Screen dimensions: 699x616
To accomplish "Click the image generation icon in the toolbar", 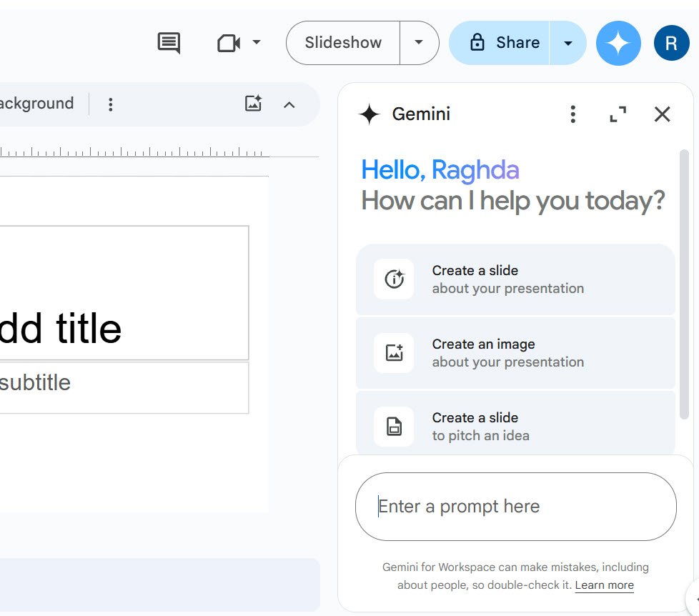I will 253,104.
